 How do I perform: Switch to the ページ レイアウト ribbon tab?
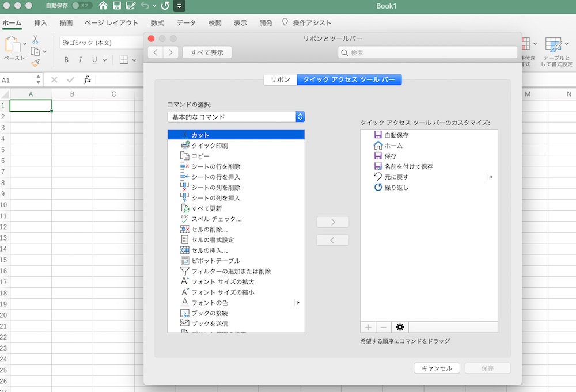pos(111,23)
